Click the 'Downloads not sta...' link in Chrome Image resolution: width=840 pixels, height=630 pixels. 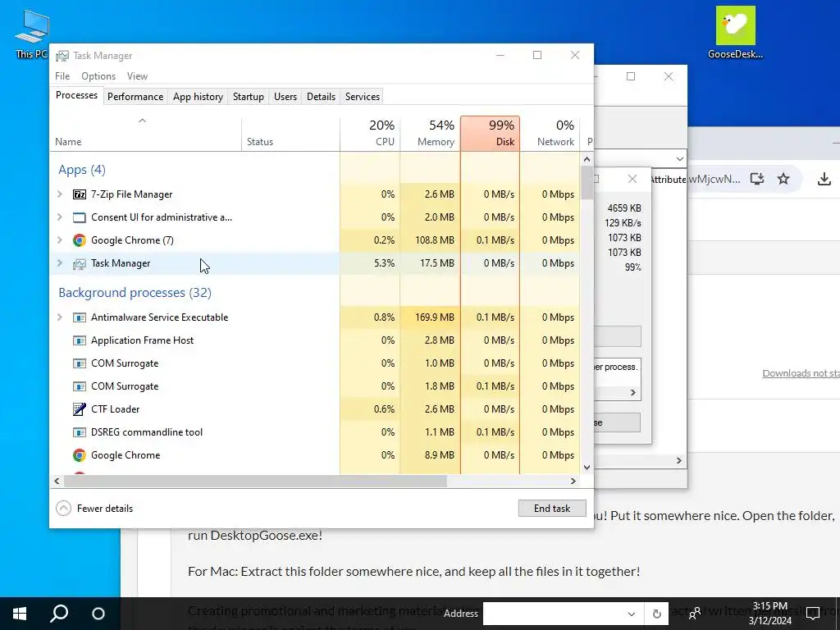tap(801, 373)
